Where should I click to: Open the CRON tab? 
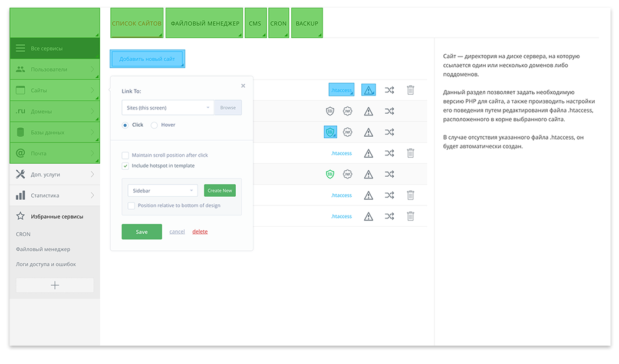(x=278, y=23)
